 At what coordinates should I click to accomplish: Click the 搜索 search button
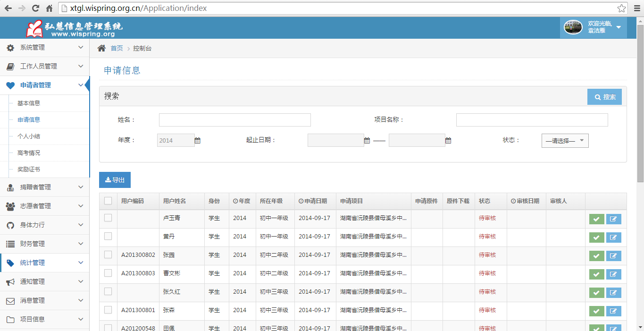click(x=604, y=97)
